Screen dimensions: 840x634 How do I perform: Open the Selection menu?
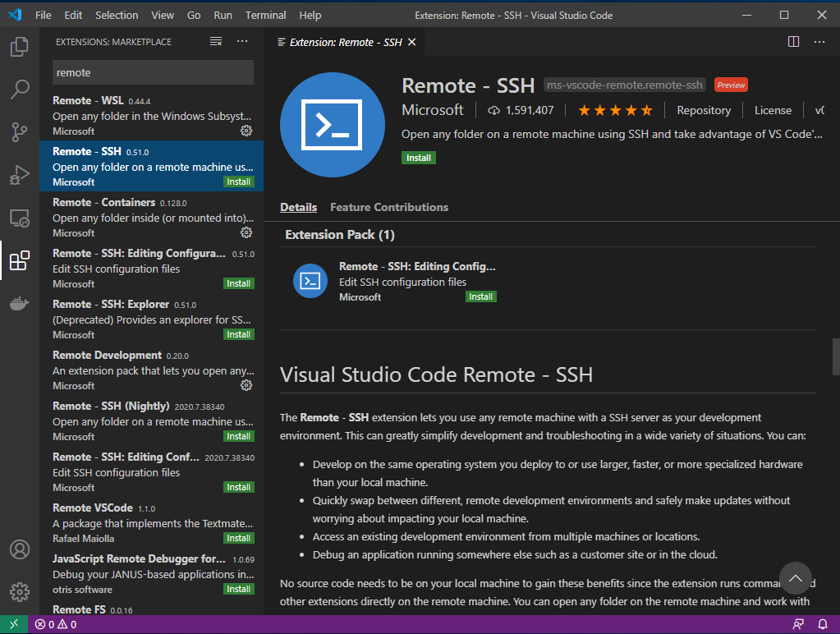(117, 15)
